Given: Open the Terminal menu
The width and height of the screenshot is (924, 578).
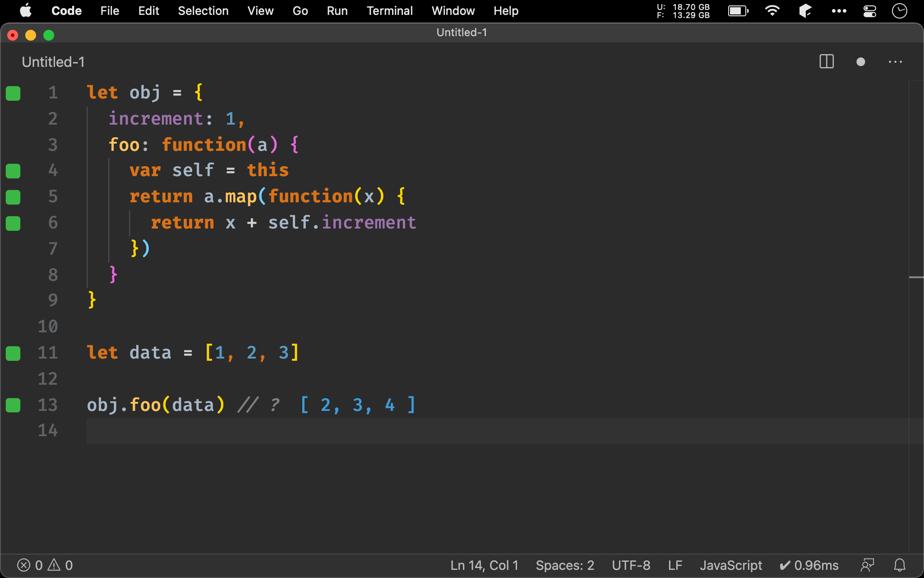Looking at the screenshot, I should [x=389, y=11].
